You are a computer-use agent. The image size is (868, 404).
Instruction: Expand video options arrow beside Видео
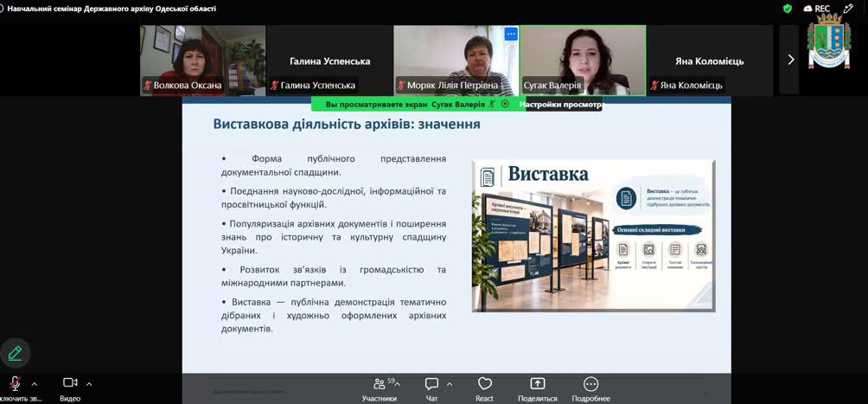click(x=89, y=383)
